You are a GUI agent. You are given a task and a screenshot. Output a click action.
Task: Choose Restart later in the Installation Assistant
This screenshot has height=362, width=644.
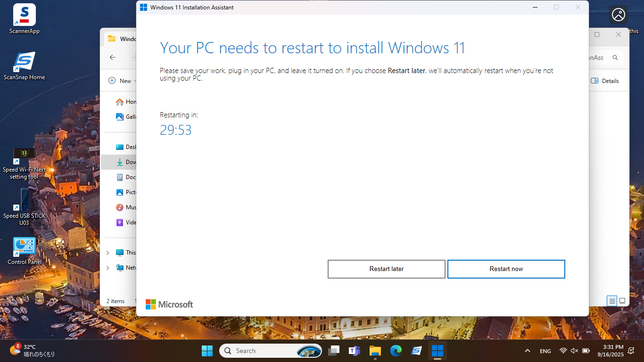(x=387, y=269)
